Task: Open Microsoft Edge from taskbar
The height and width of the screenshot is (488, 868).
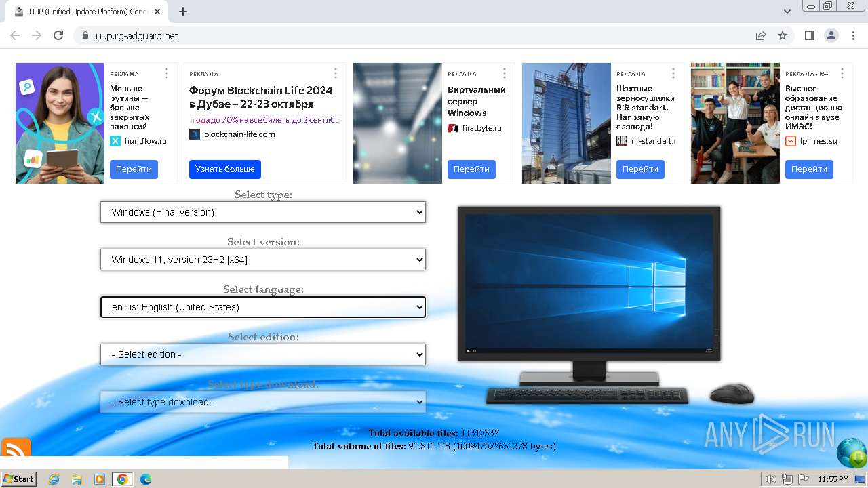Action: (x=145, y=479)
